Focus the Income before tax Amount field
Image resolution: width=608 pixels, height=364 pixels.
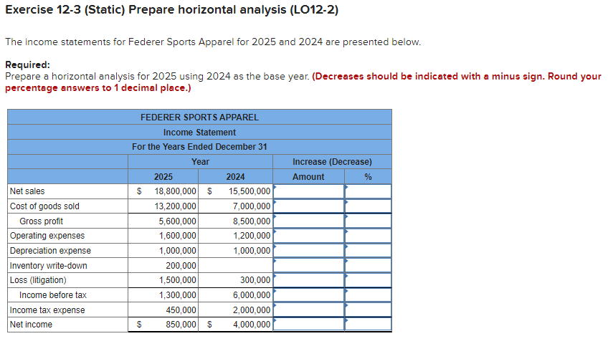point(308,295)
